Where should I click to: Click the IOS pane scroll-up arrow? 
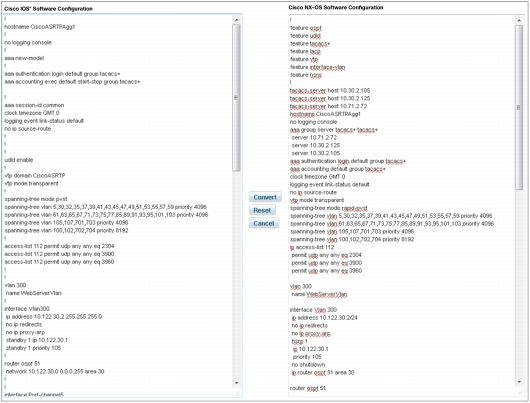(237, 20)
